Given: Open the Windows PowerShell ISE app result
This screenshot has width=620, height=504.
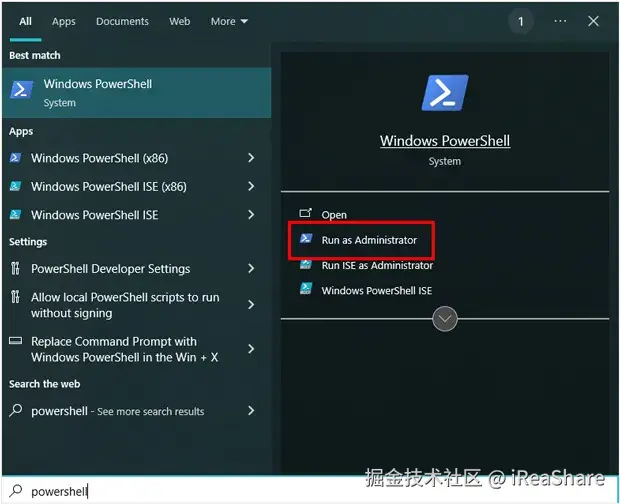Looking at the screenshot, I should [x=136, y=215].
